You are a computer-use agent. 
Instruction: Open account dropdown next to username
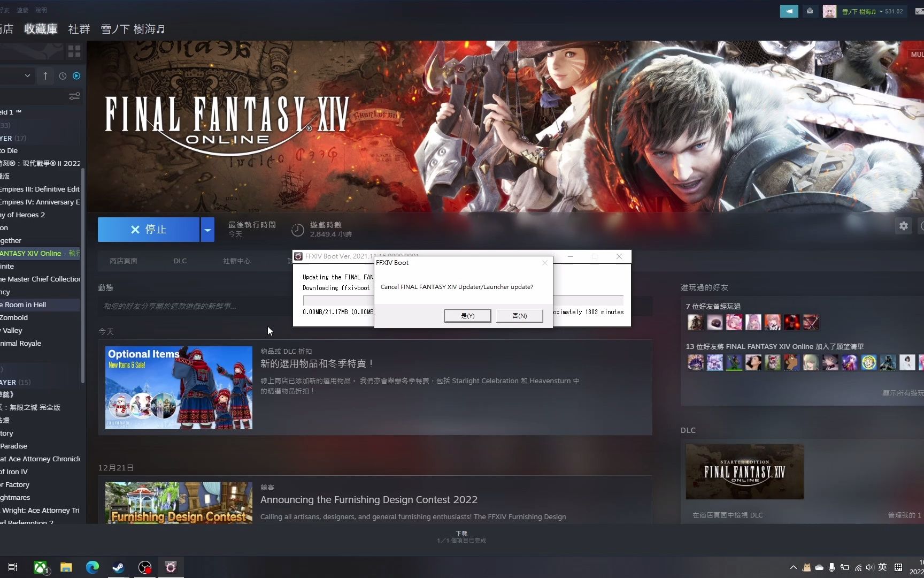(x=881, y=11)
